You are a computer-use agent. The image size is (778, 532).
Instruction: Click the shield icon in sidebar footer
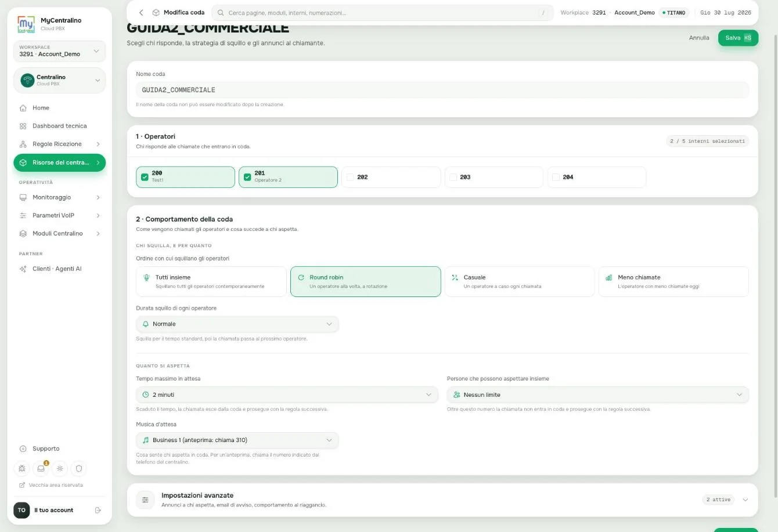79,468
